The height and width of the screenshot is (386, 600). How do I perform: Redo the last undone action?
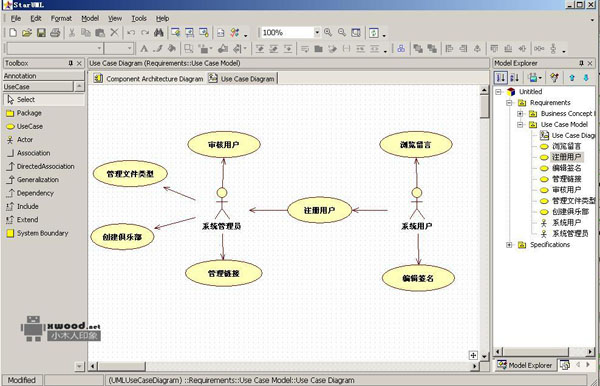[145, 33]
